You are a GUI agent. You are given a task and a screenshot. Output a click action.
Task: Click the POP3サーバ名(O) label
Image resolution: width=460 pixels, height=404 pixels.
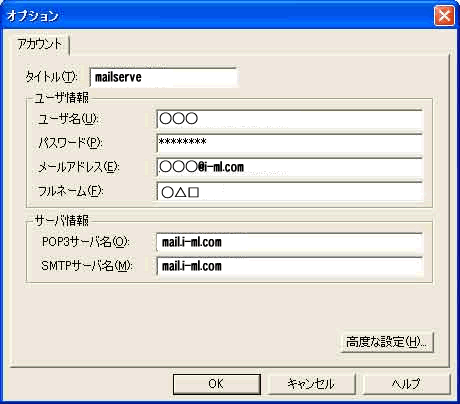tap(86, 241)
